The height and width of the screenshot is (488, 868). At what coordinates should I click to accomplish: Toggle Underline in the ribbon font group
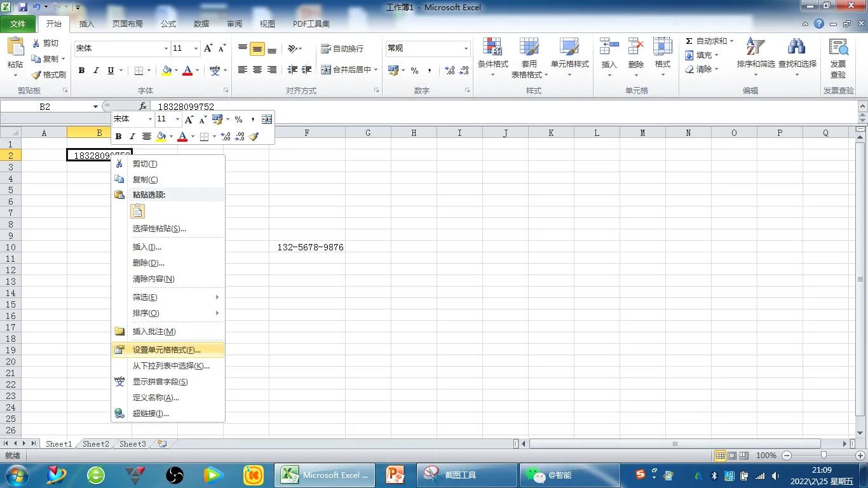pyautogui.click(x=111, y=71)
